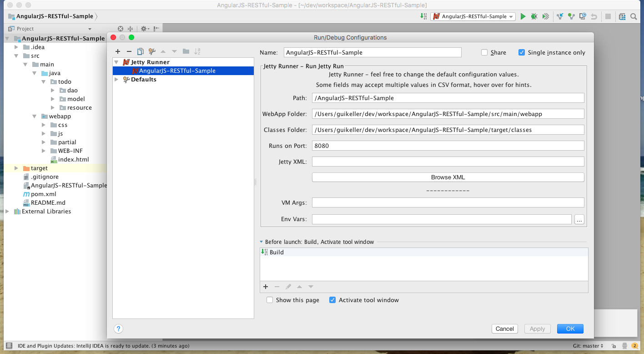Click the create new folder icon
Viewport: 644px width, 354px height.
(186, 51)
